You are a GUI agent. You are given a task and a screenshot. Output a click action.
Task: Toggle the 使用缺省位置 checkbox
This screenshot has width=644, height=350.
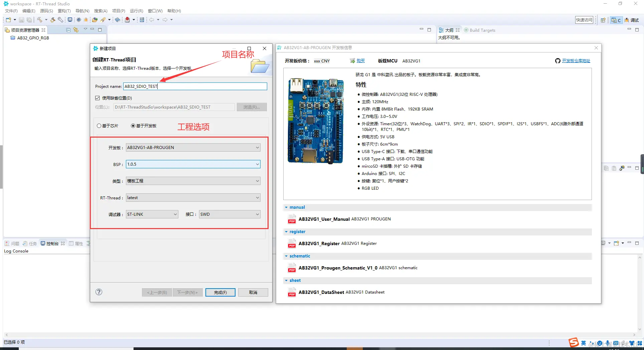click(x=98, y=98)
